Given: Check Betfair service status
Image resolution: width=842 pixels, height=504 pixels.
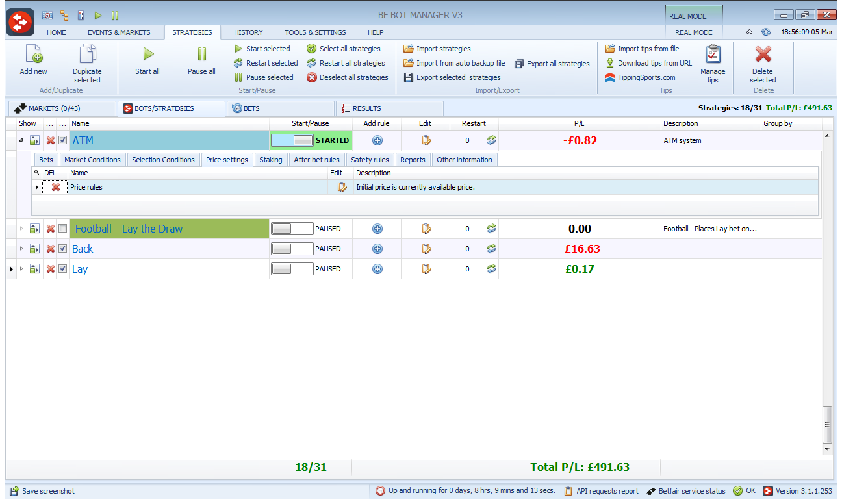Looking at the screenshot, I should [686, 491].
